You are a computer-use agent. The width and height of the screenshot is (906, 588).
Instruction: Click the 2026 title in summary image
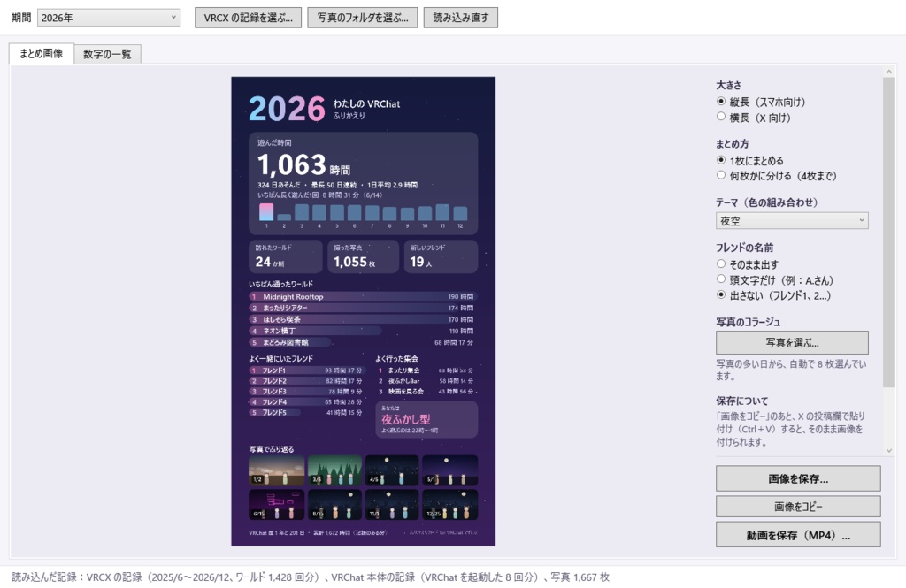tap(288, 109)
